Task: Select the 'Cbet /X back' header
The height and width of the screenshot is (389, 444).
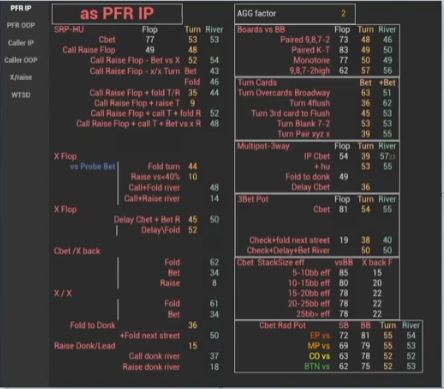Action: 77,251
